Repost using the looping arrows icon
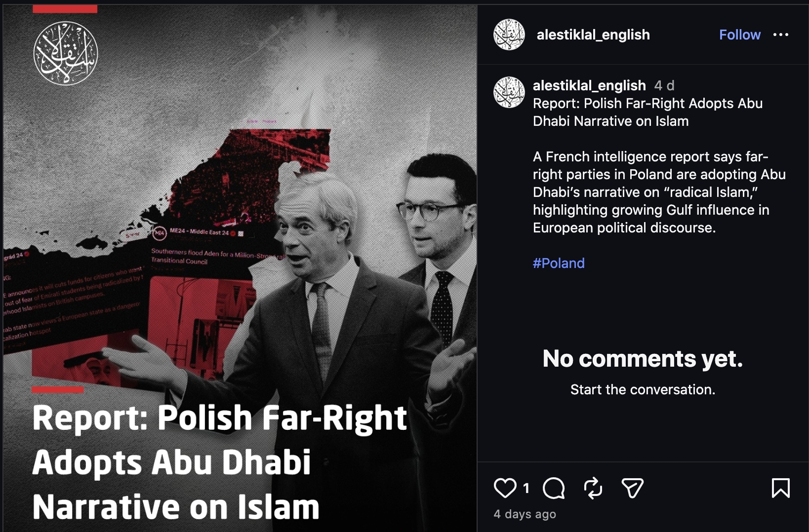This screenshot has height=532, width=809. 593,488
